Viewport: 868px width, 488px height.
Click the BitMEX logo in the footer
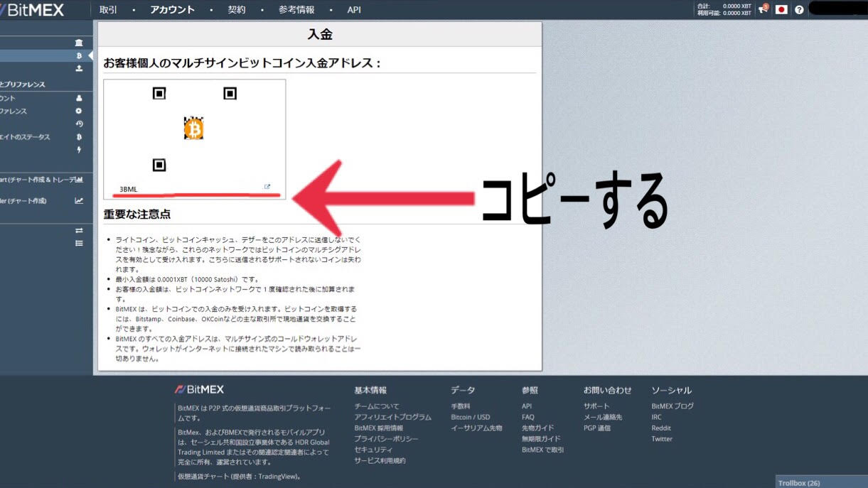coord(200,389)
